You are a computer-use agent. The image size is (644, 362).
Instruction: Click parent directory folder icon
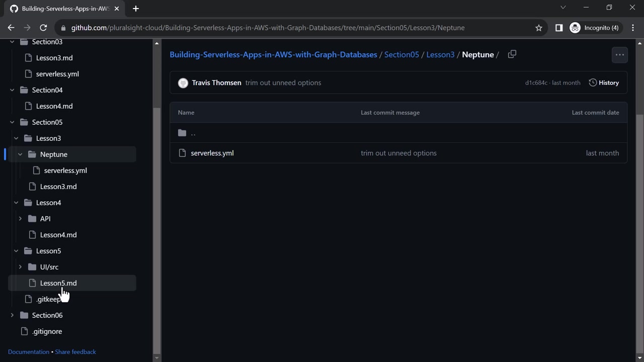182,133
